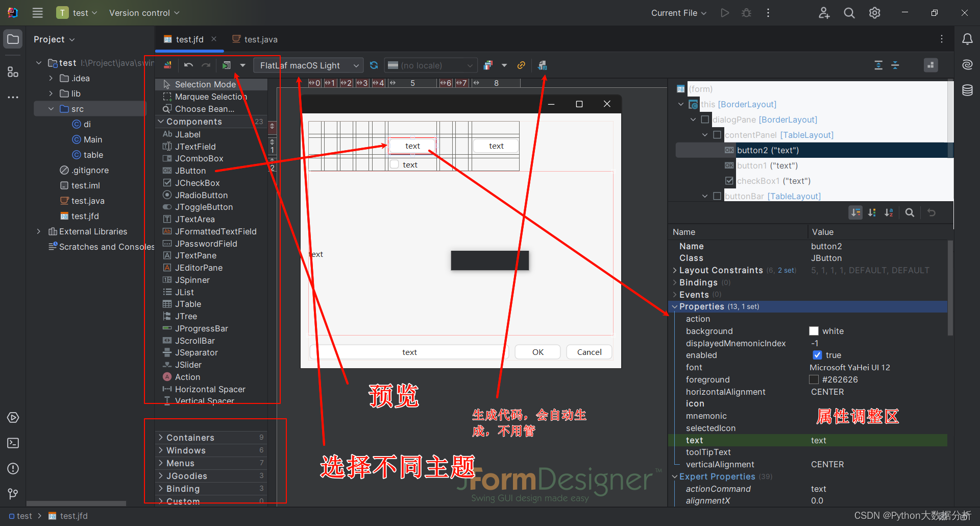Click the JFormDesigner colorful palette icon
The width and height of the screenshot is (980, 526).
(167, 65)
